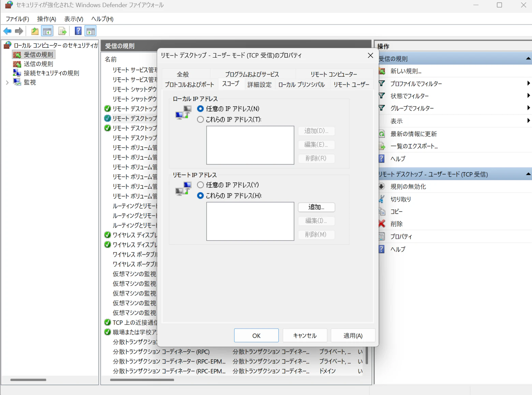The image size is (532, 395).
Task: Click the icon next to 接続セキュリティの規則
Action: coord(17,73)
